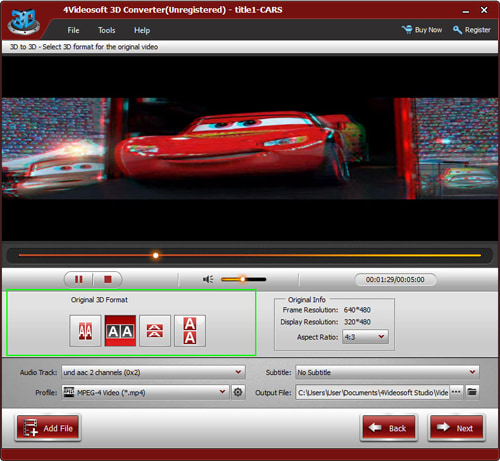The width and height of the screenshot is (500, 461).
Task: Click the Display Resolution value 320*480
Action: [357, 322]
